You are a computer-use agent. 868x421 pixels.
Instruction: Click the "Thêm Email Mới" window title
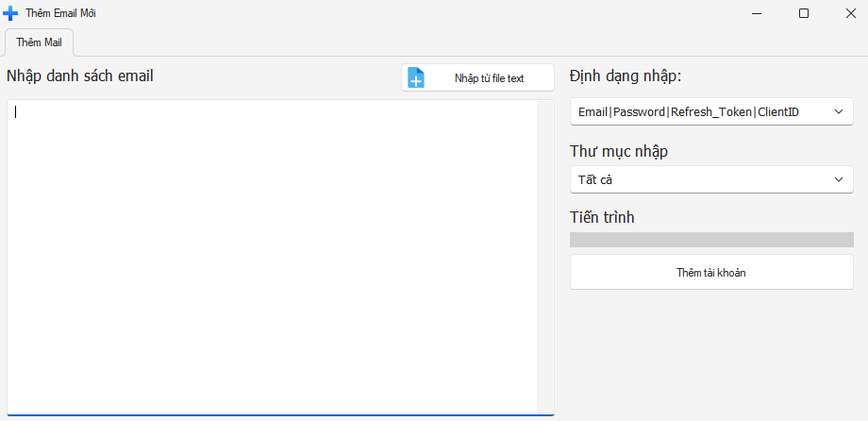point(61,13)
